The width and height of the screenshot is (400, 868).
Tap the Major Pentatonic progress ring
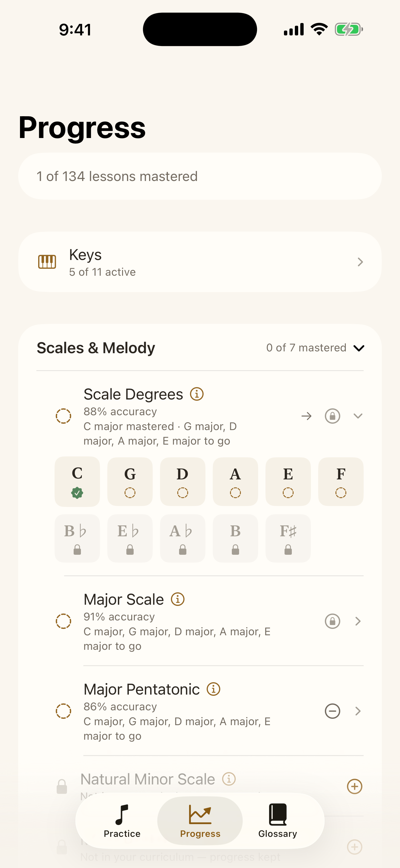(x=63, y=711)
